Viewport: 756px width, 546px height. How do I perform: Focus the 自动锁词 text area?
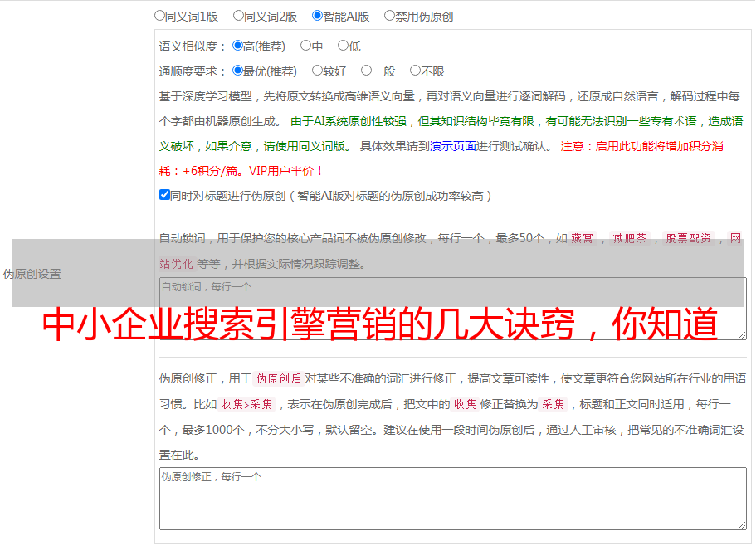[x=453, y=309]
